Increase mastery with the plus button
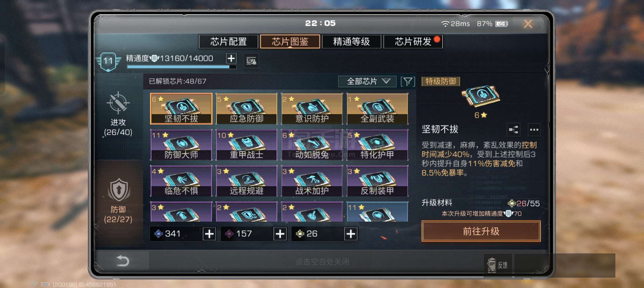The height and width of the screenshot is (288, 644). point(231,58)
